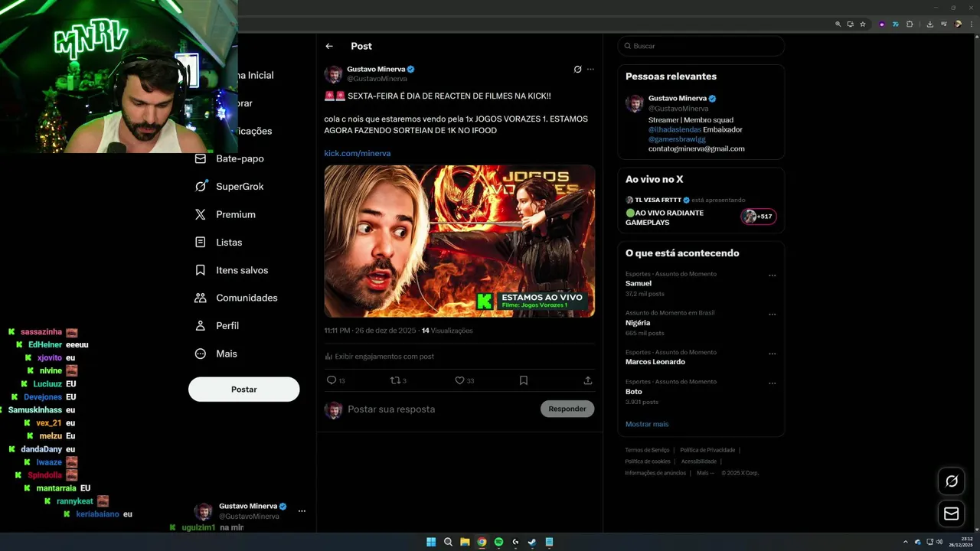Open the browser extensions puzzle icon

point(910,24)
